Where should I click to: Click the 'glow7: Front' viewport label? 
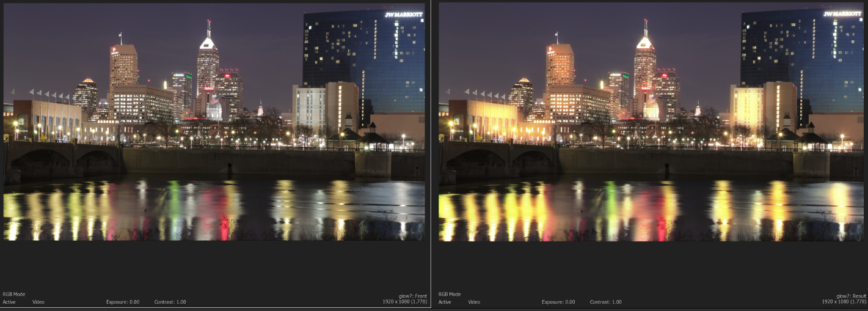[x=413, y=296]
